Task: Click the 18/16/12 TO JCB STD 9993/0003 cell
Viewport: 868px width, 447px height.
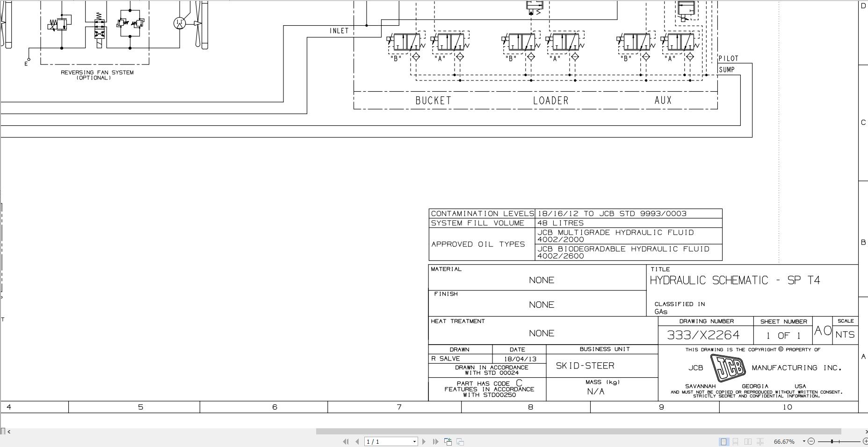Action: pyautogui.click(x=629, y=214)
